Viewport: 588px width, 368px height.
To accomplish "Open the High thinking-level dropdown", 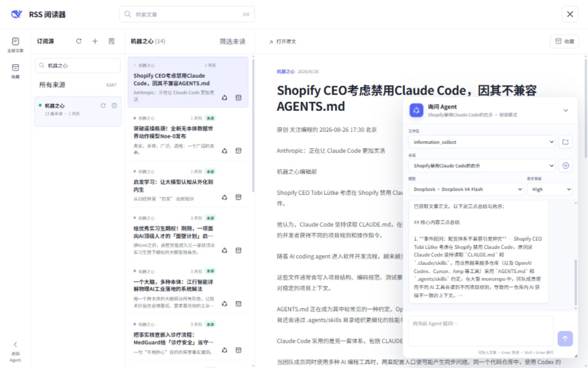I will pyautogui.click(x=550, y=189).
